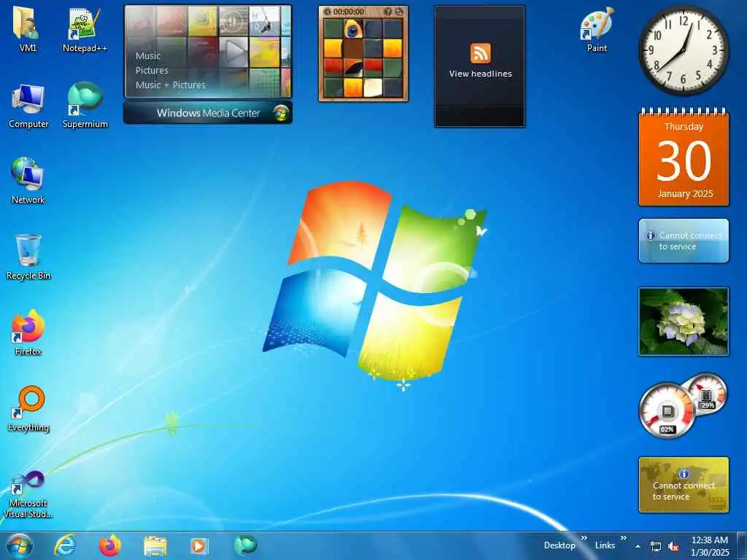Image resolution: width=747 pixels, height=560 pixels.
Task: Click the Links toolbar label
Action: pos(605,545)
